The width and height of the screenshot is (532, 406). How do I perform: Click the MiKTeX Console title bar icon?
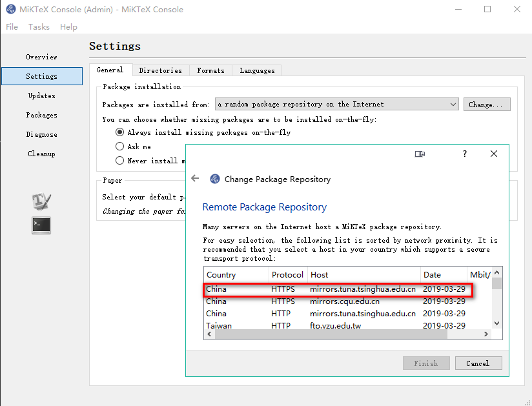point(11,9)
